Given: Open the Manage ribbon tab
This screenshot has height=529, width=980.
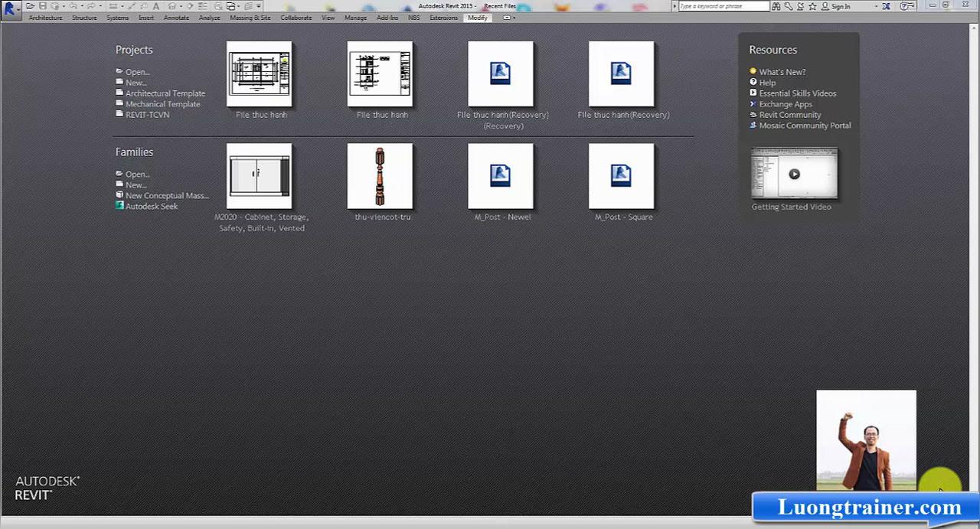Looking at the screenshot, I should 355,18.
